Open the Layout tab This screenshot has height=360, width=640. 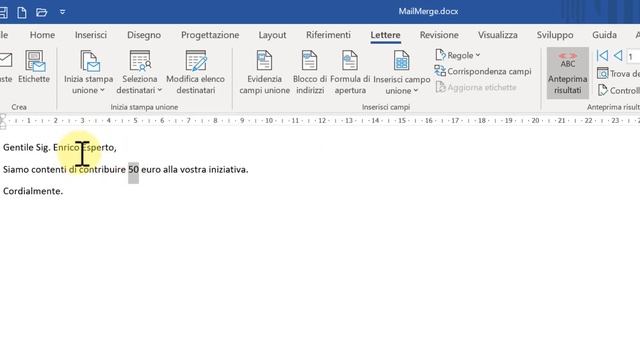(272, 35)
